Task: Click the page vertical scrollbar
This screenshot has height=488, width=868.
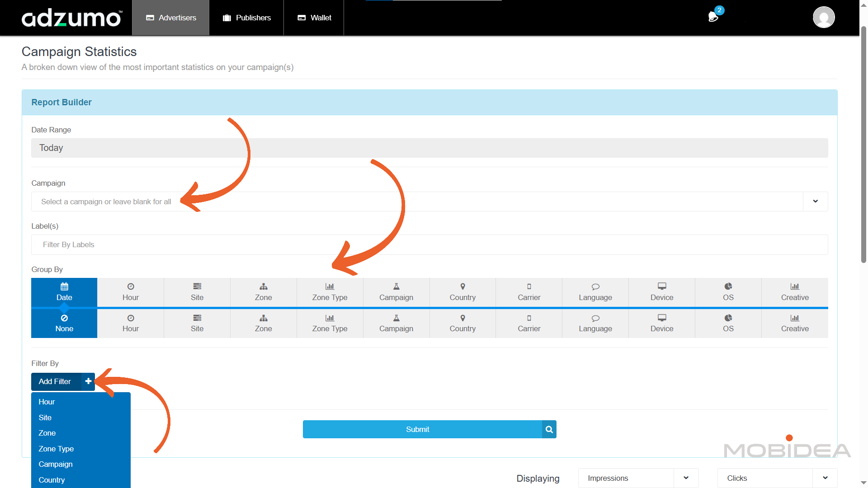Action: [863, 145]
